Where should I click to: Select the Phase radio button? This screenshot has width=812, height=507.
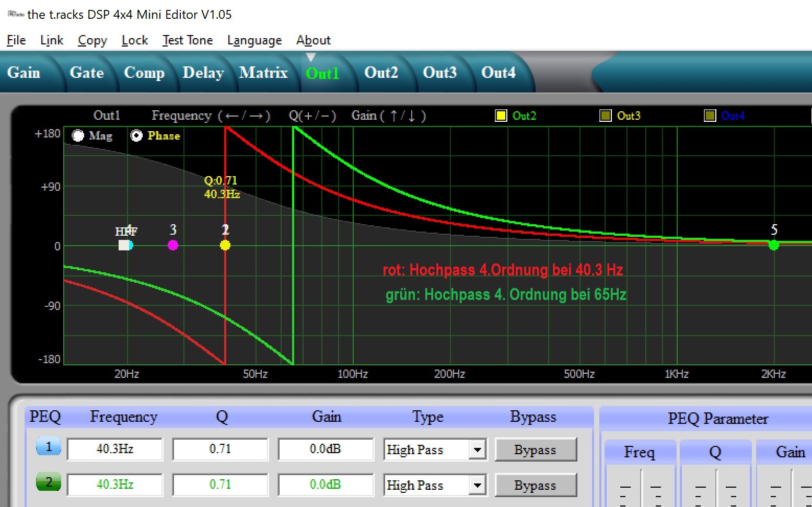point(136,136)
